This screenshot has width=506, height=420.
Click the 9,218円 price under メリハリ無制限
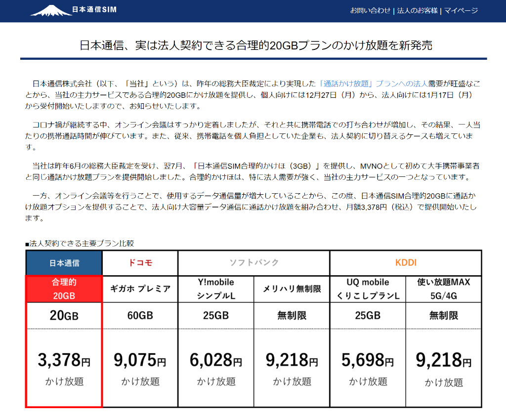(x=292, y=360)
